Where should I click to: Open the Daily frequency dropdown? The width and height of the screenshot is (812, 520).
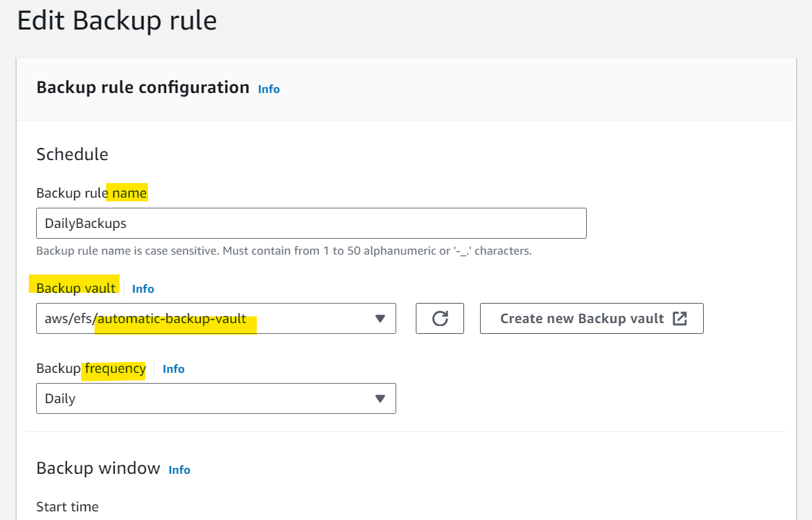coord(216,398)
